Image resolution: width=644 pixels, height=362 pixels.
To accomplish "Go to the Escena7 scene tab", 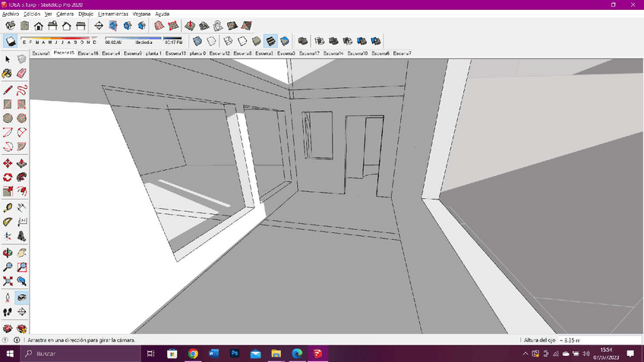I will [402, 54].
